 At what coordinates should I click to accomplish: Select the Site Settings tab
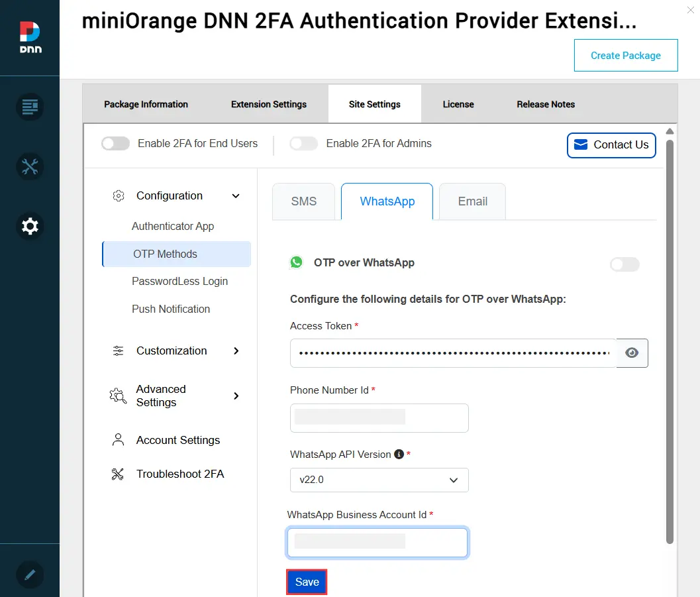375,104
